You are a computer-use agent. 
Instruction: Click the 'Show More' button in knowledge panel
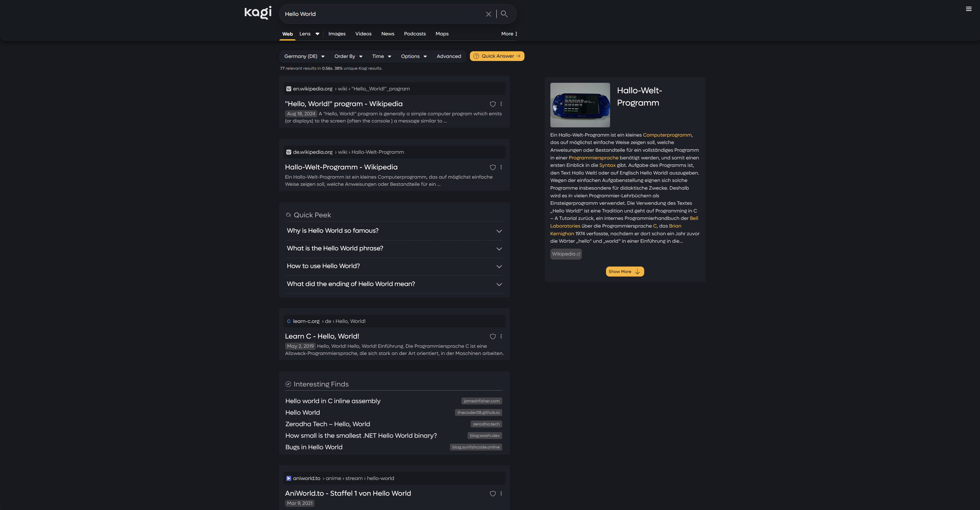pos(623,271)
